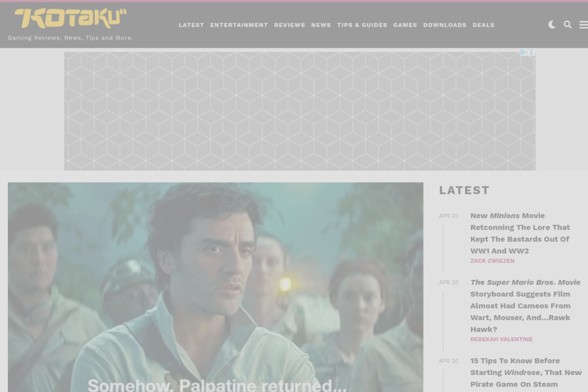Open the Games section
The height and width of the screenshot is (392, 588).
click(405, 25)
